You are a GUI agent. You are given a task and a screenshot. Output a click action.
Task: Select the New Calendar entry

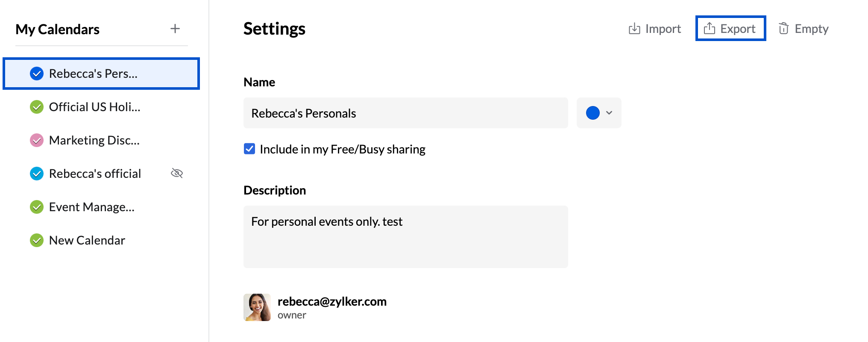pos(87,240)
